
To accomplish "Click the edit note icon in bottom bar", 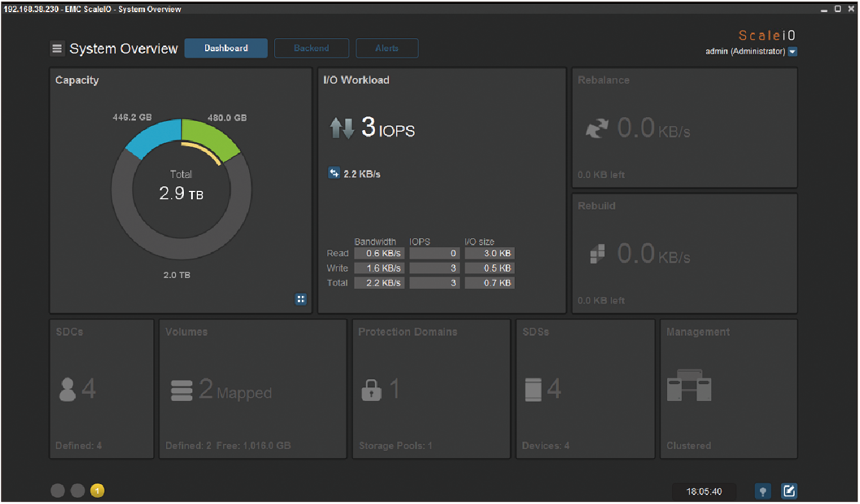I will tap(790, 491).
